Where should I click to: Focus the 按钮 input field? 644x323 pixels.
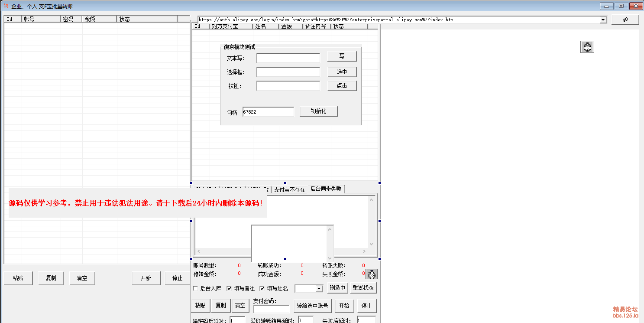tap(288, 86)
